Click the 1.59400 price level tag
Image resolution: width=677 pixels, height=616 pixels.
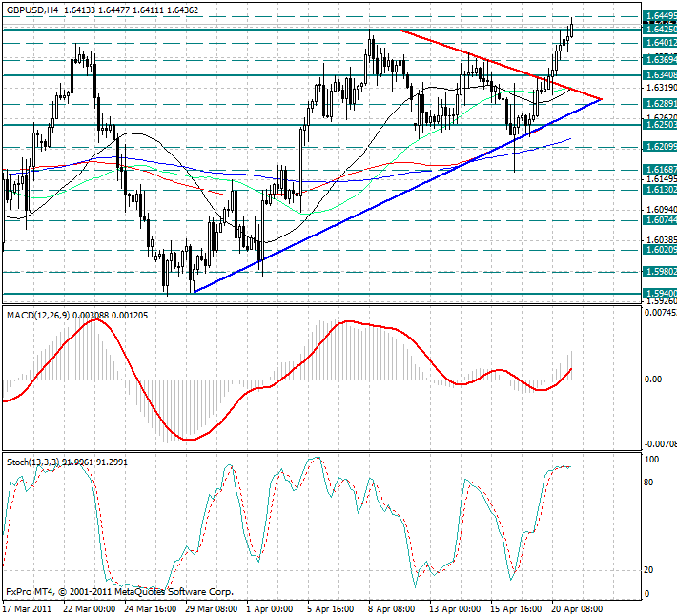tap(660, 294)
